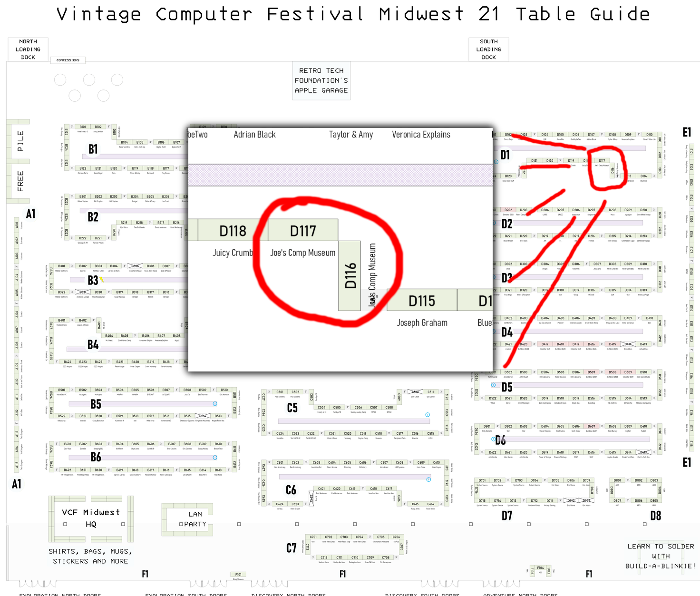Screen dimensions: 700x596
Task: Select the D118 Juicy Crumb table
Action: click(x=233, y=230)
